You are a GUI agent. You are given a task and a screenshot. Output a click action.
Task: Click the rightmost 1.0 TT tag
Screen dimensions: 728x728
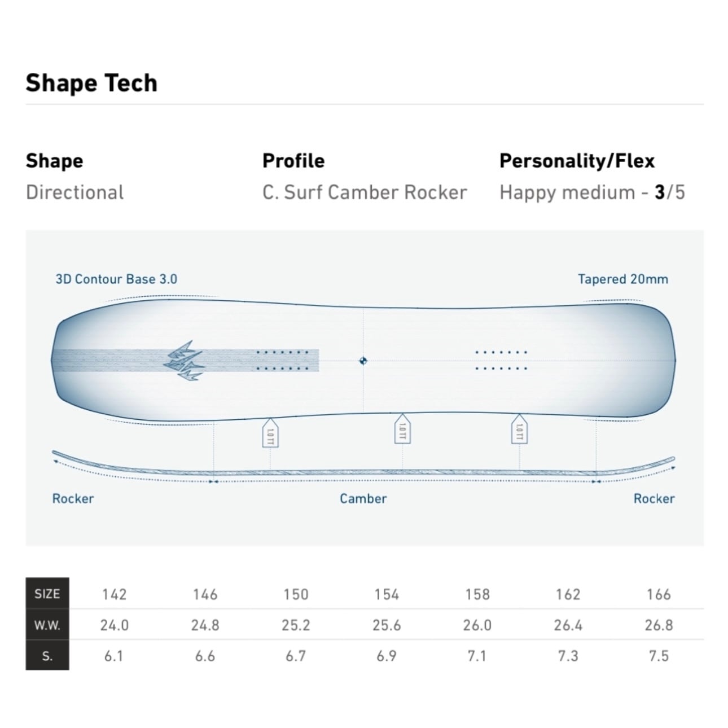519,430
